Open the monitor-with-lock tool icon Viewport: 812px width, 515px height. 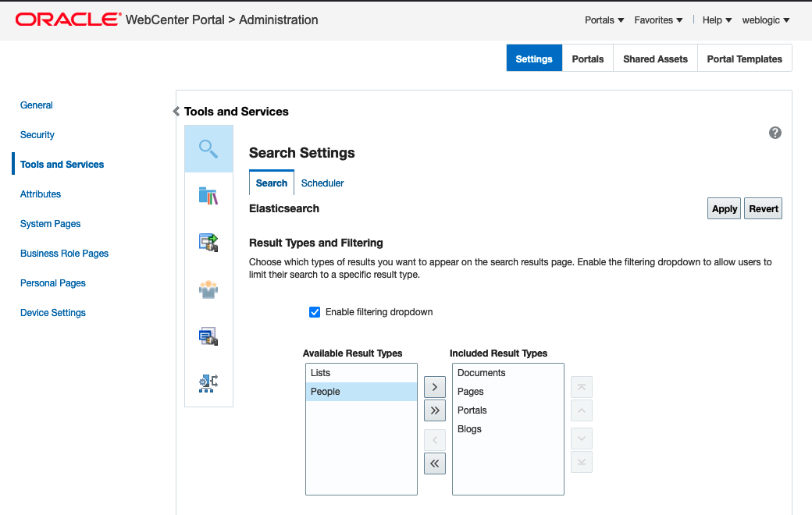pos(208,336)
